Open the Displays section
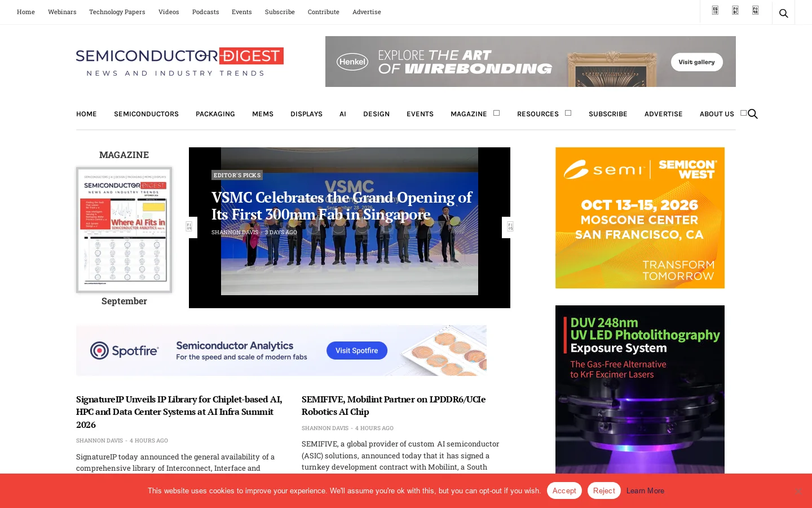Screen dimensions: 812x508 (x=306, y=114)
